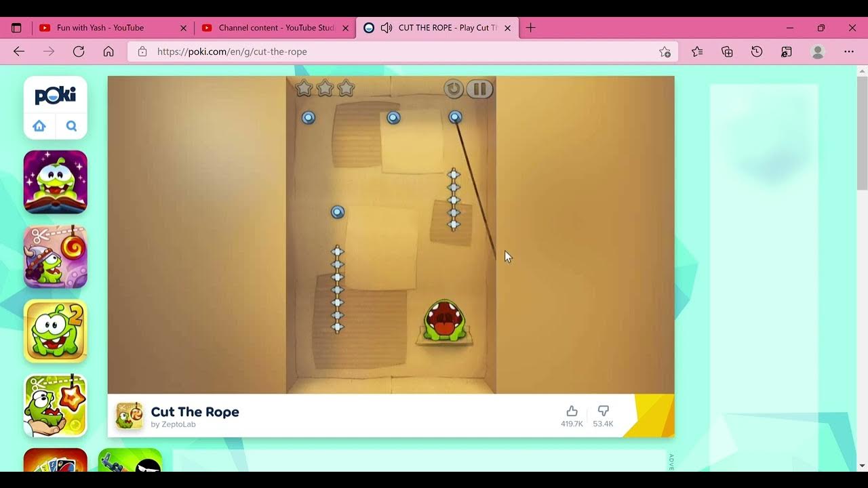Open the browser Settings and more menu

(849, 52)
